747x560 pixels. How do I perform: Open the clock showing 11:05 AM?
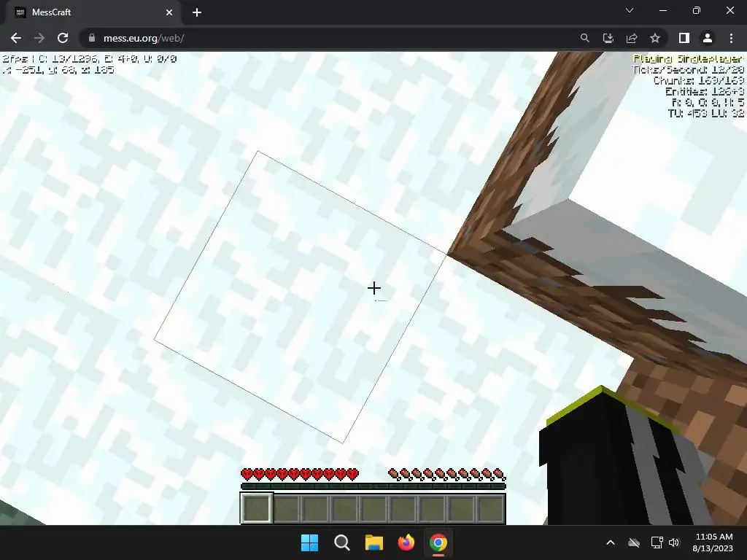[713, 542]
